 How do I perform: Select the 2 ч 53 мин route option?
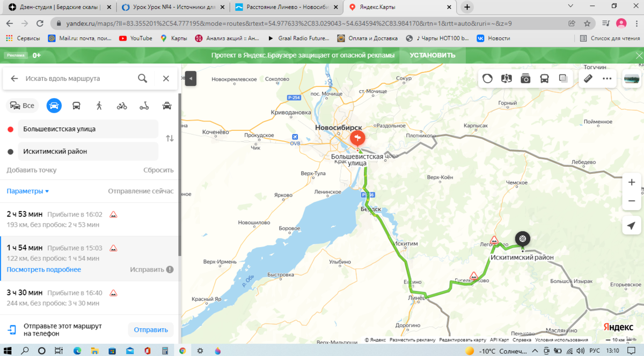click(89, 219)
